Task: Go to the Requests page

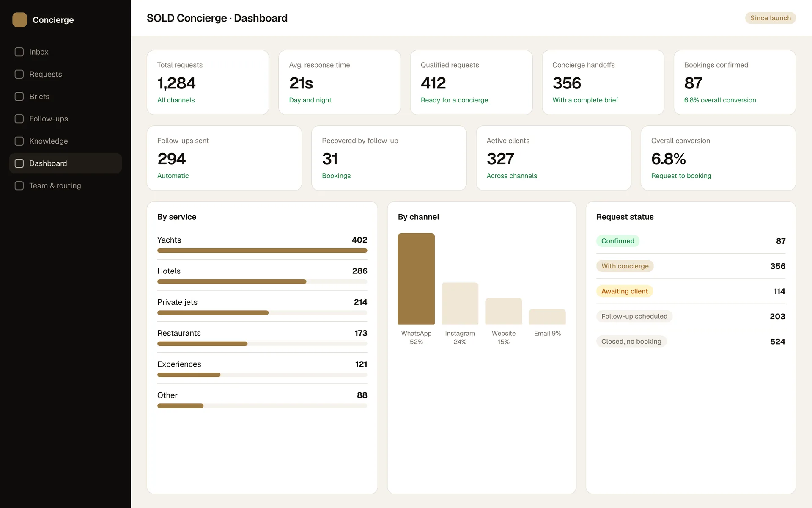Action: [65, 74]
